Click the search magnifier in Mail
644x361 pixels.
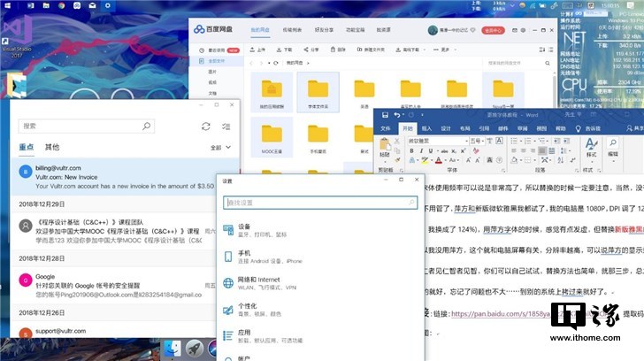pos(146,126)
